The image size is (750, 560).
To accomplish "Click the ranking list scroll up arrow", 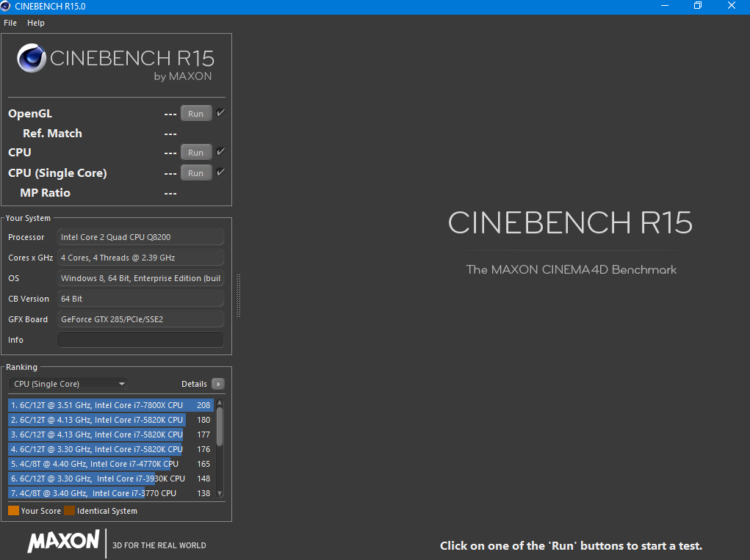I will 220,403.
